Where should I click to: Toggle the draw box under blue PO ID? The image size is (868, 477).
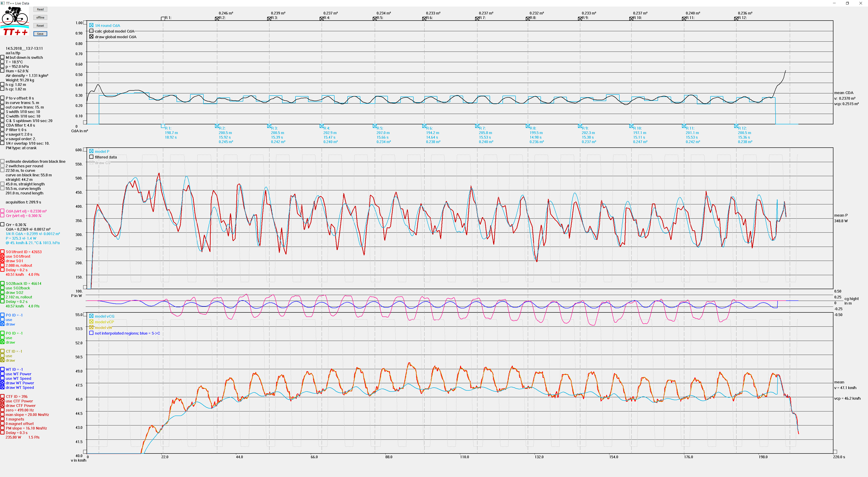tap(2, 324)
